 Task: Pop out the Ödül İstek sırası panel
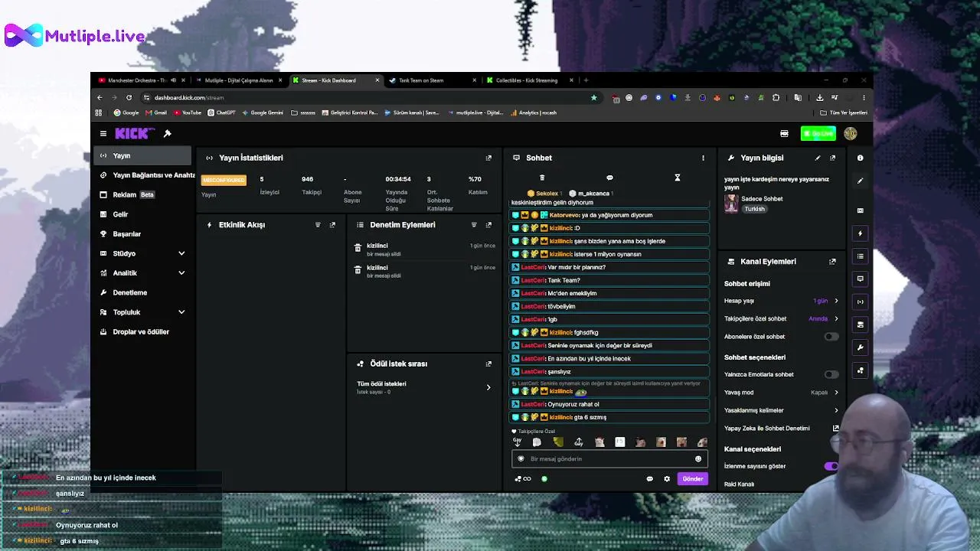[488, 364]
